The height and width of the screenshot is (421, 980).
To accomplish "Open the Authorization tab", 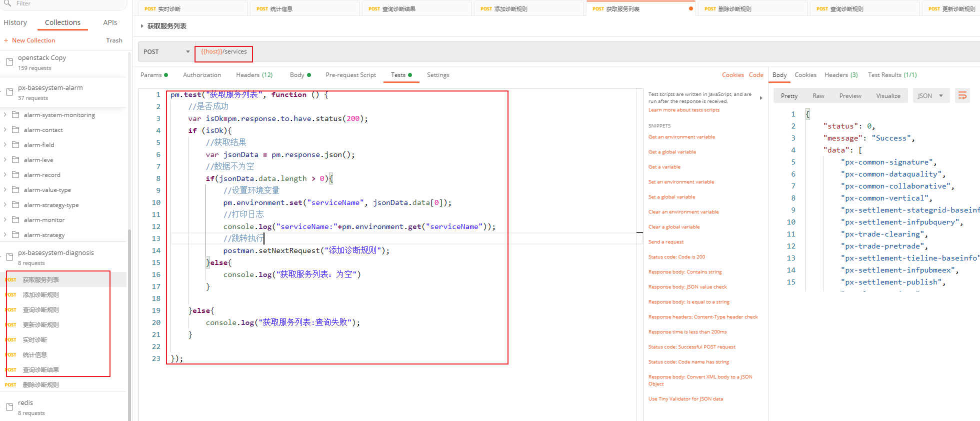I will point(202,75).
